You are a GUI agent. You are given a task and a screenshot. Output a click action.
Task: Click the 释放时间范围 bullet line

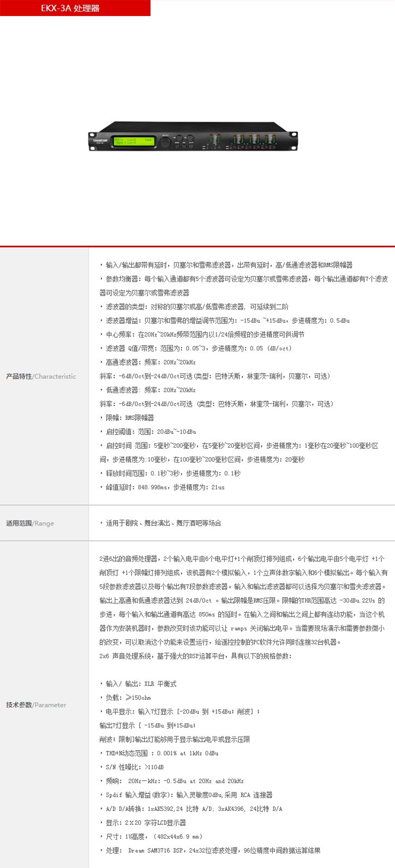point(170,473)
